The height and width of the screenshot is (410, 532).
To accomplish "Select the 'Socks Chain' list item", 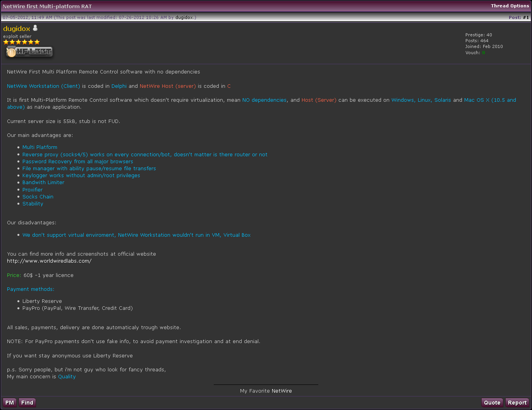I will coord(38,197).
